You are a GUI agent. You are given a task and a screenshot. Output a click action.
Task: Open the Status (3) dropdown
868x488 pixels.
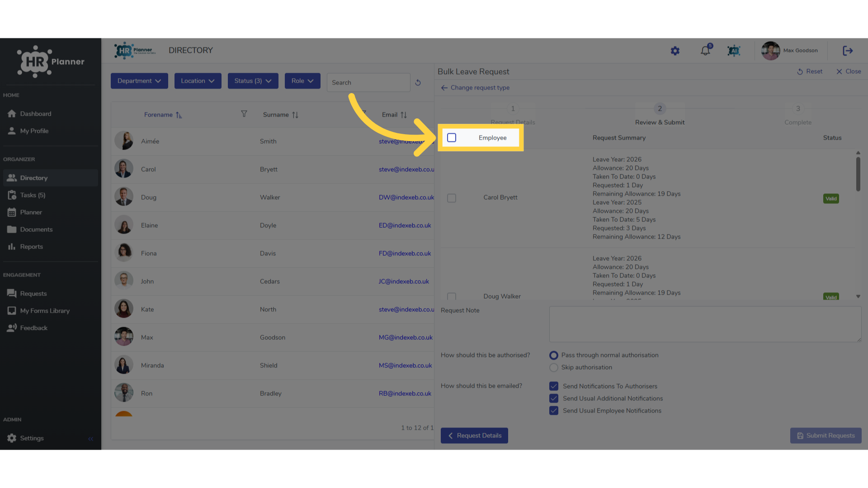(253, 81)
